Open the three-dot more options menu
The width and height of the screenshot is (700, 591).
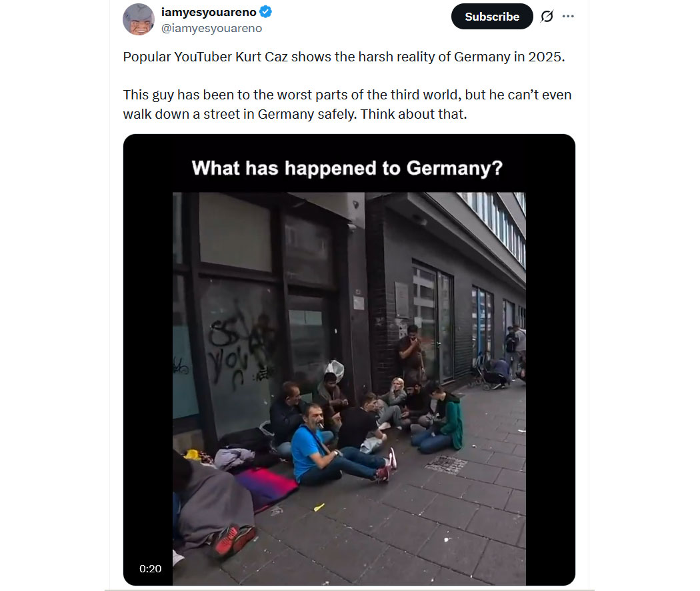click(x=568, y=16)
